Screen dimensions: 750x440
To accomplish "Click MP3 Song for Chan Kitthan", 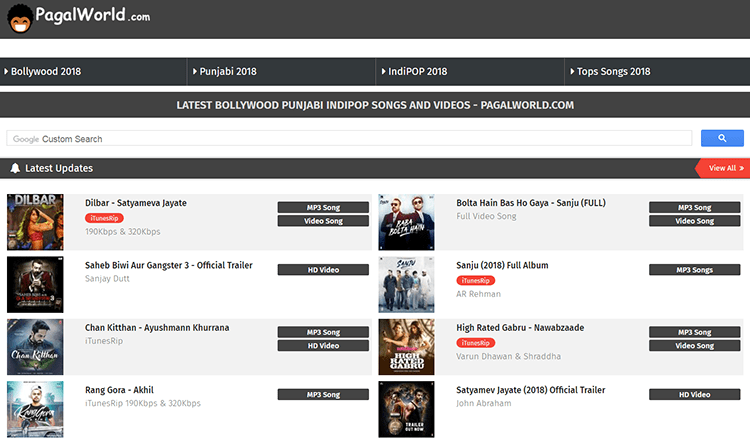I will [x=323, y=332].
